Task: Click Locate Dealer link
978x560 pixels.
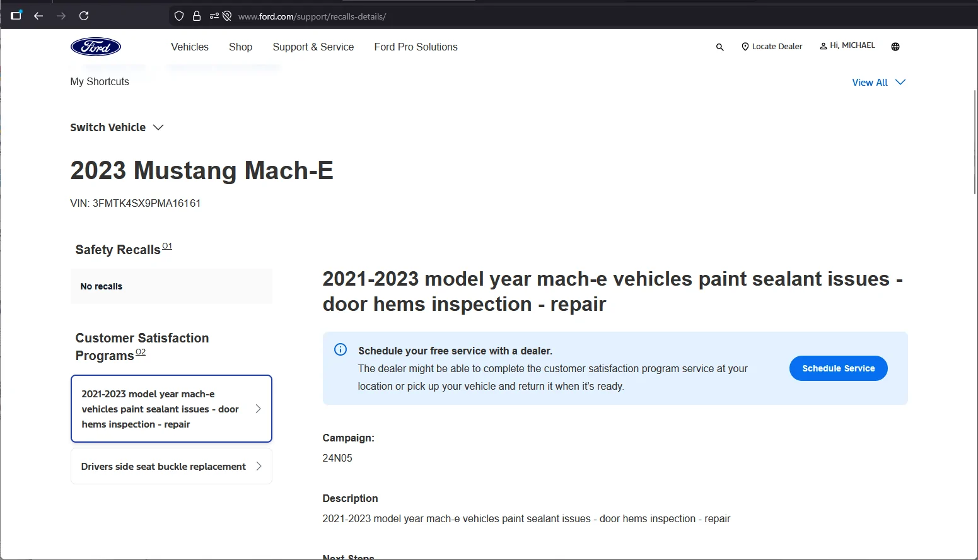Action: [x=772, y=47]
